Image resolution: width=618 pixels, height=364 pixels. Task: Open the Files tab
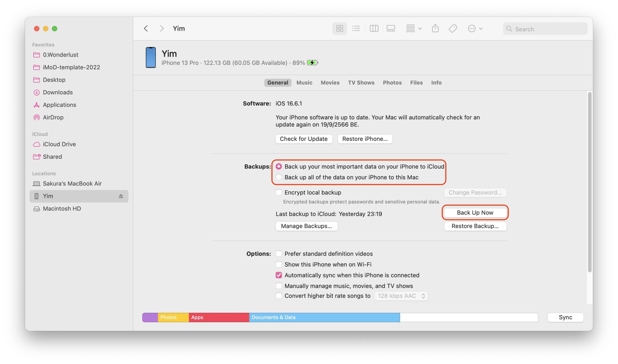pos(416,83)
